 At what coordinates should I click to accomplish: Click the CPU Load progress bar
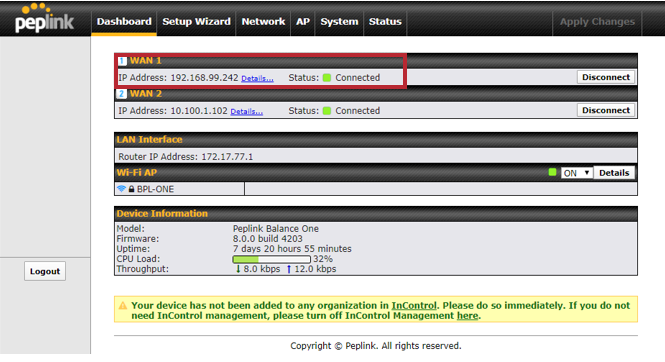pyautogui.click(x=271, y=259)
